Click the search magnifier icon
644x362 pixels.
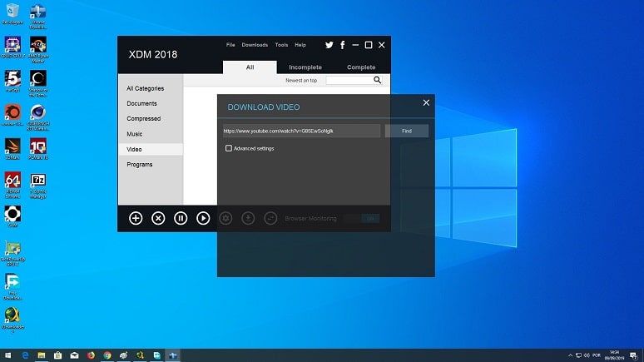point(377,80)
